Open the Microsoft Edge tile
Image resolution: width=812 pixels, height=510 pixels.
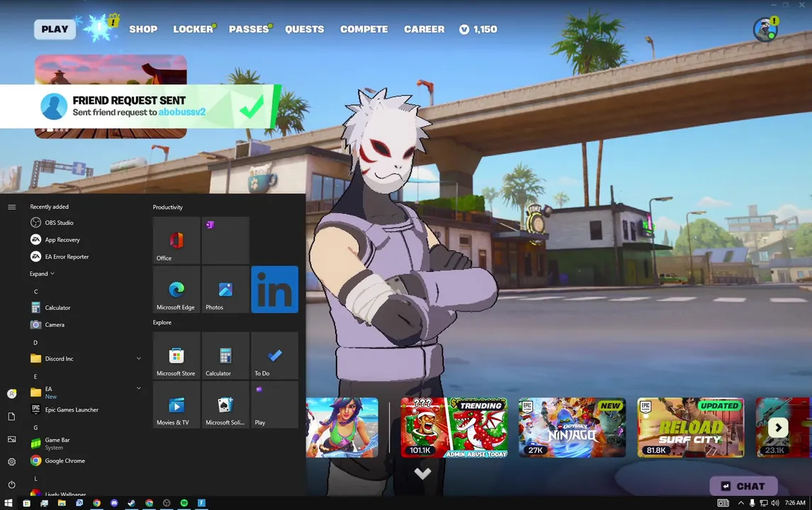click(x=176, y=290)
